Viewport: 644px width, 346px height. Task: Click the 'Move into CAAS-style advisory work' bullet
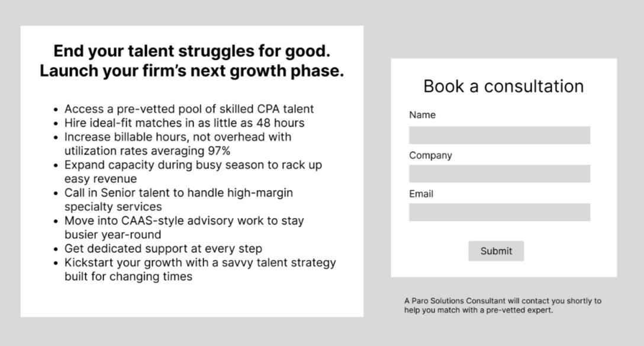coord(184,220)
